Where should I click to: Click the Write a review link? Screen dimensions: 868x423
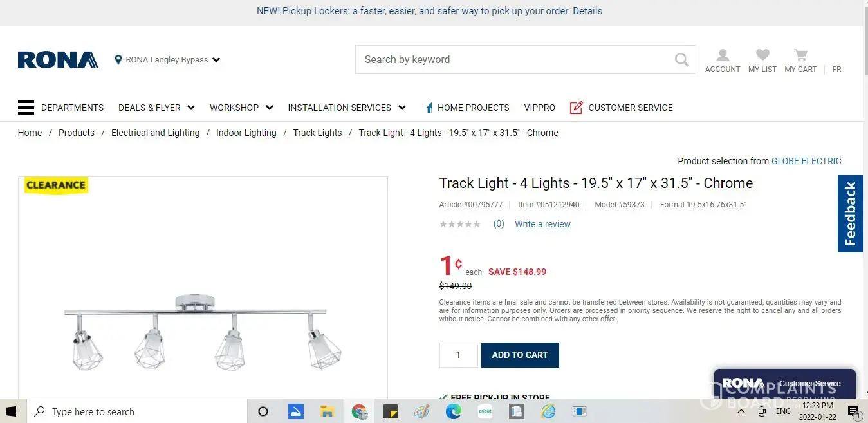[542, 224]
